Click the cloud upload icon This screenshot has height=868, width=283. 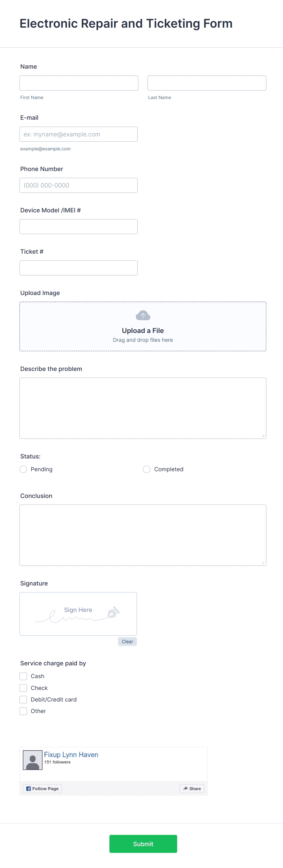click(x=143, y=315)
